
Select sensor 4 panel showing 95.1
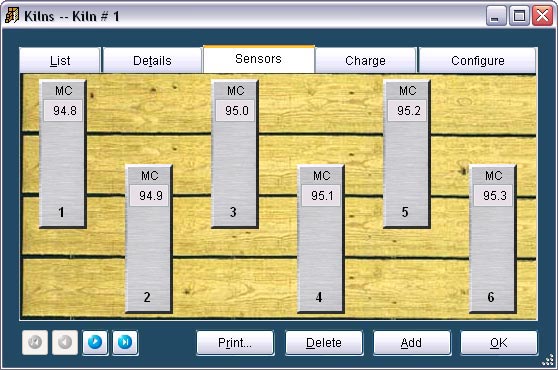(321, 239)
